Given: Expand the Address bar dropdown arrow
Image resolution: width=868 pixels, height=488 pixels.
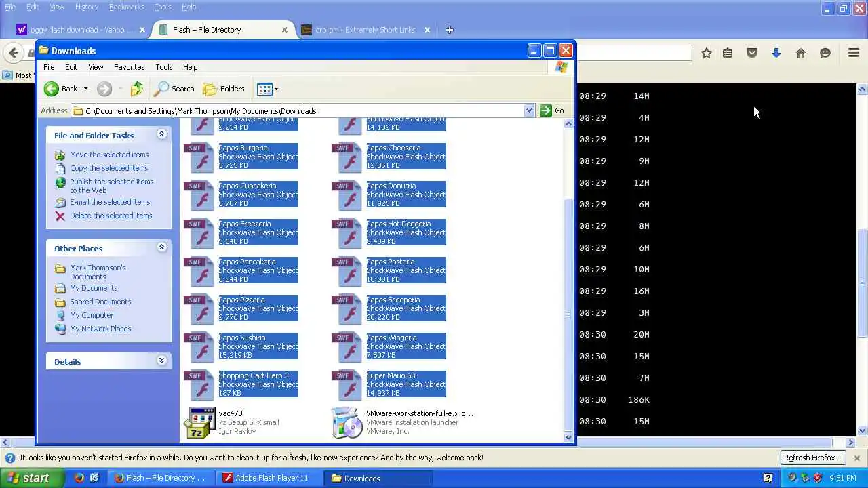Looking at the screenshot, I should click(529, 110).
